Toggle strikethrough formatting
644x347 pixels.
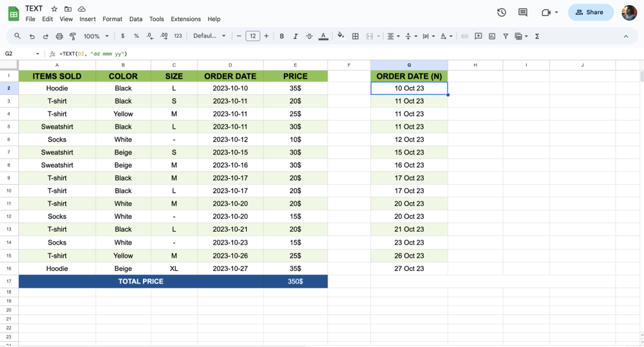click(309, 37)
